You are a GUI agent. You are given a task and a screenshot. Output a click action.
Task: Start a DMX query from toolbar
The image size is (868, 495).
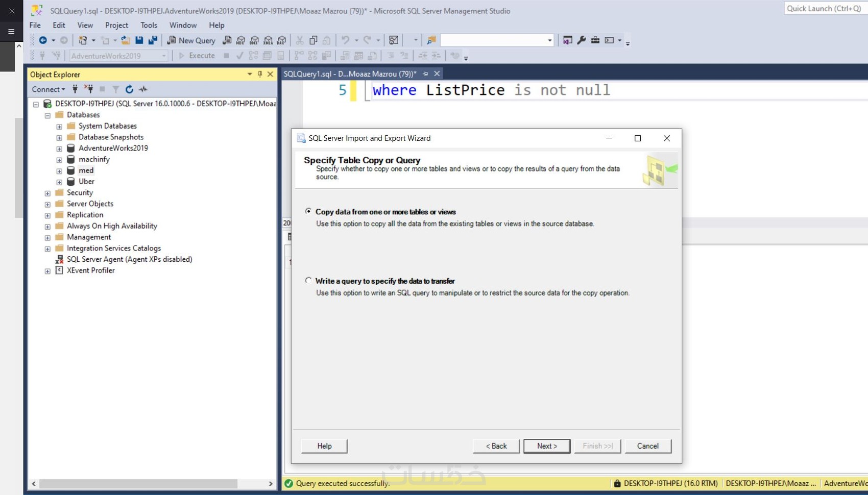click(x=254, y=40)
